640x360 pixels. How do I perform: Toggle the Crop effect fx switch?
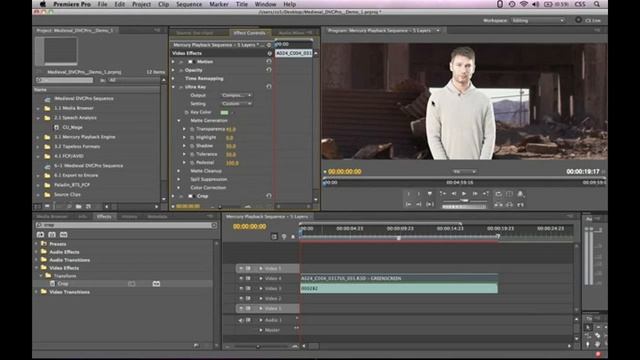pos(181,196)
